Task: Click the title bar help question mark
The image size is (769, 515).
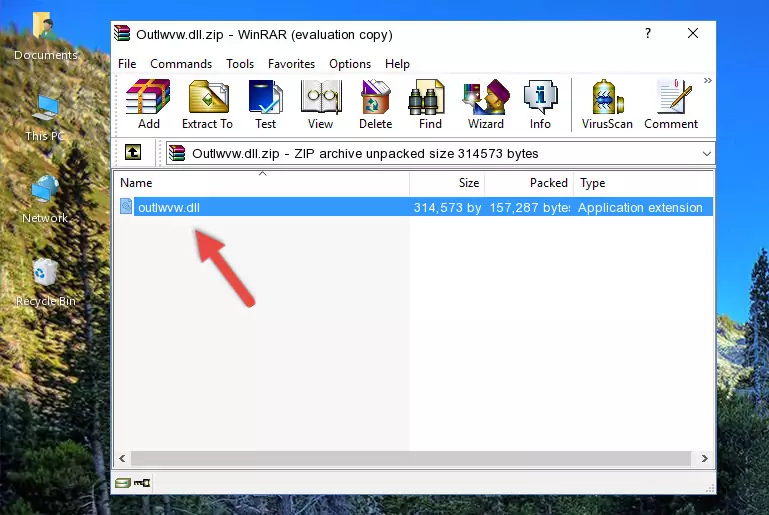Action: click(648, 33)
